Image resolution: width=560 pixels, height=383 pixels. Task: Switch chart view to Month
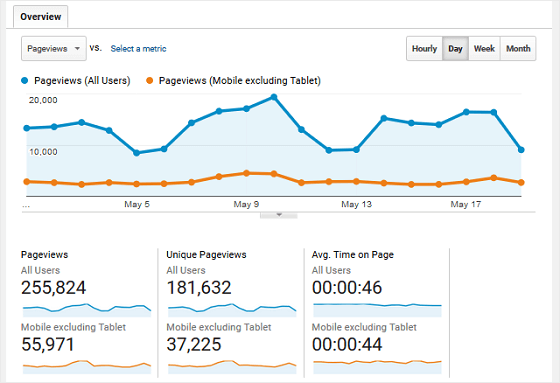518,48
